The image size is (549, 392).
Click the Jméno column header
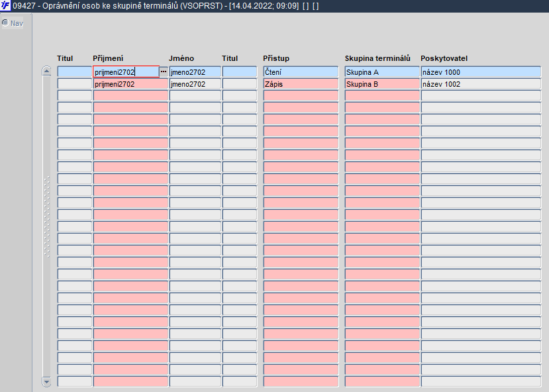click(x=181, y=58)
